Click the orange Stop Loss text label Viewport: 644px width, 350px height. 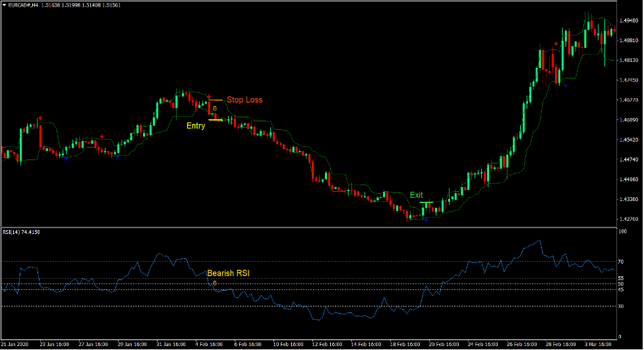coord(245,100)
